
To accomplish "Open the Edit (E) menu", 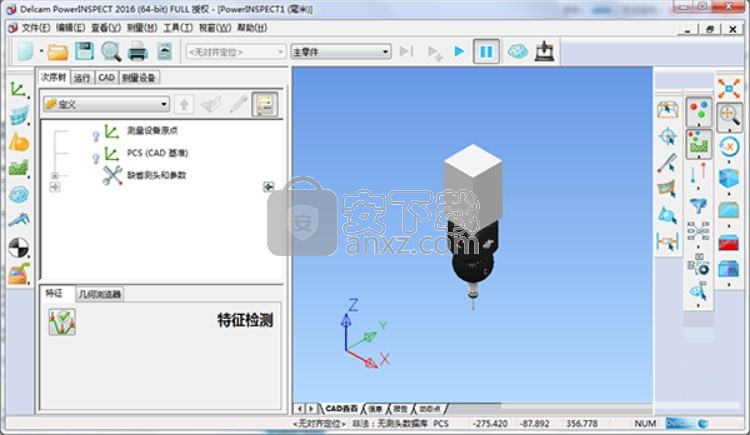I will (70, 28).
